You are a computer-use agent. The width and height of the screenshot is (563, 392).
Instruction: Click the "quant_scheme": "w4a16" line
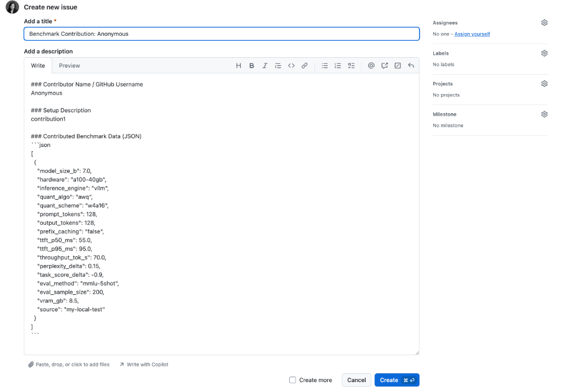pyautogui.click(x=73, y=205)
